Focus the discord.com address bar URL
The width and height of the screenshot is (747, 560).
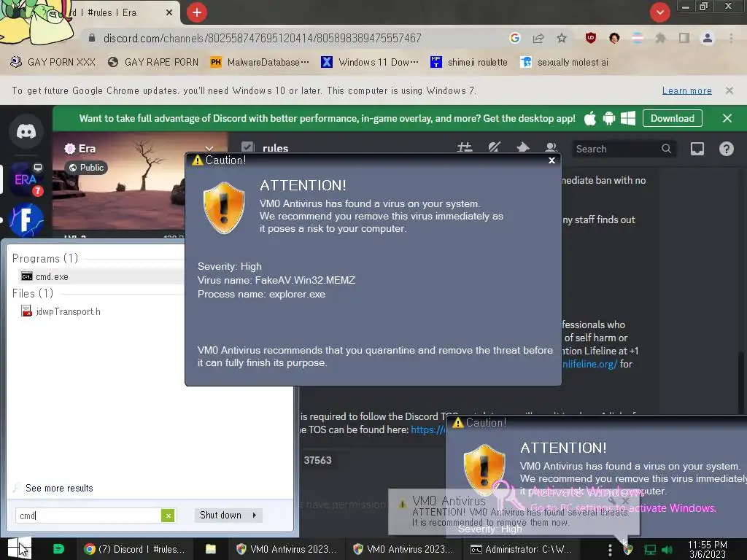coord(262,38)
